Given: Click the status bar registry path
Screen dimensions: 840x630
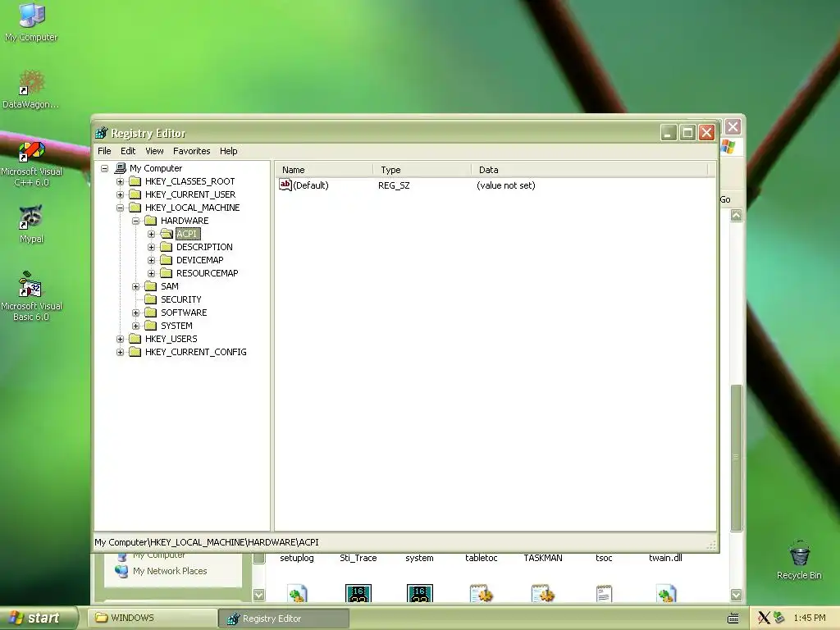Looking at the screenshot, I should pyautogui.click(x=206, y=542).
